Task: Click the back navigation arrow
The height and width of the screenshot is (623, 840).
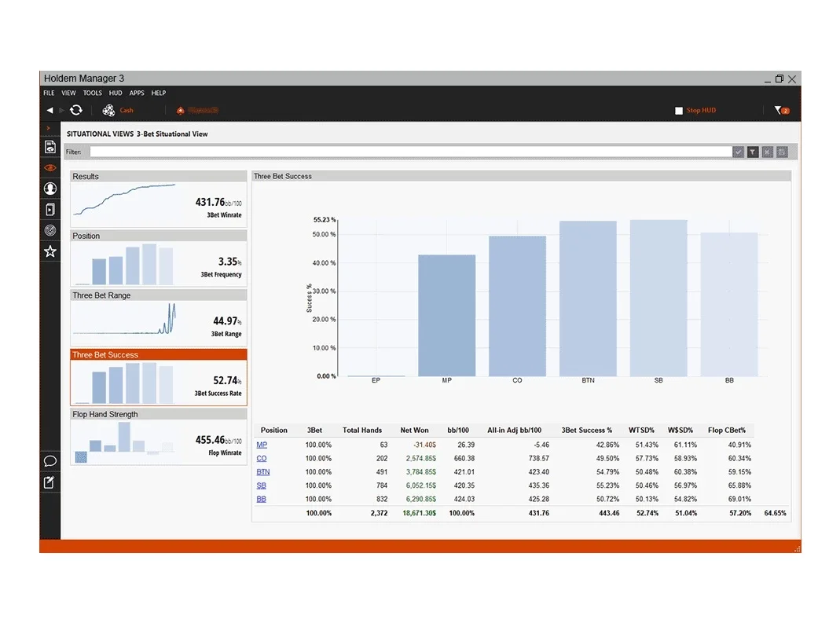Action: click(x=50, y=110)
